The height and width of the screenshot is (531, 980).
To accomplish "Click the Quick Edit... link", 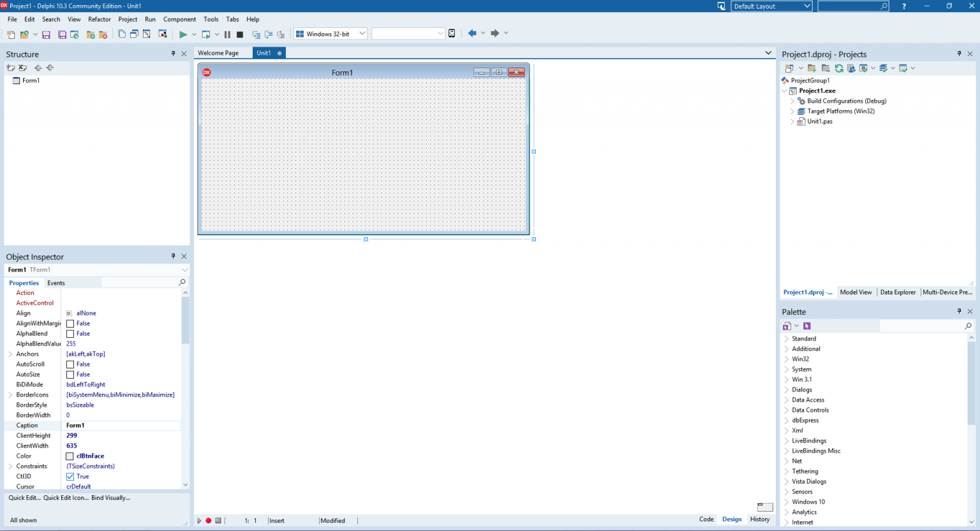I will [24, 498].
